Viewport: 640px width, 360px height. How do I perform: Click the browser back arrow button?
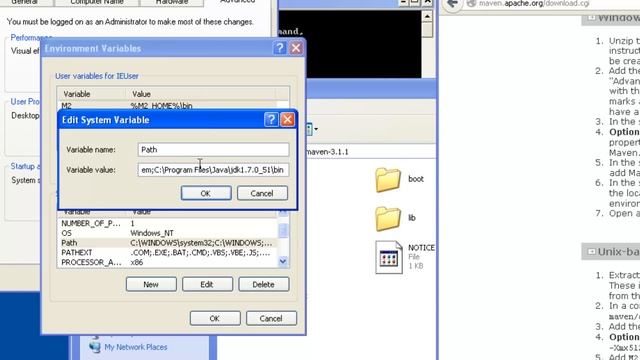click(x=452, y=4)
